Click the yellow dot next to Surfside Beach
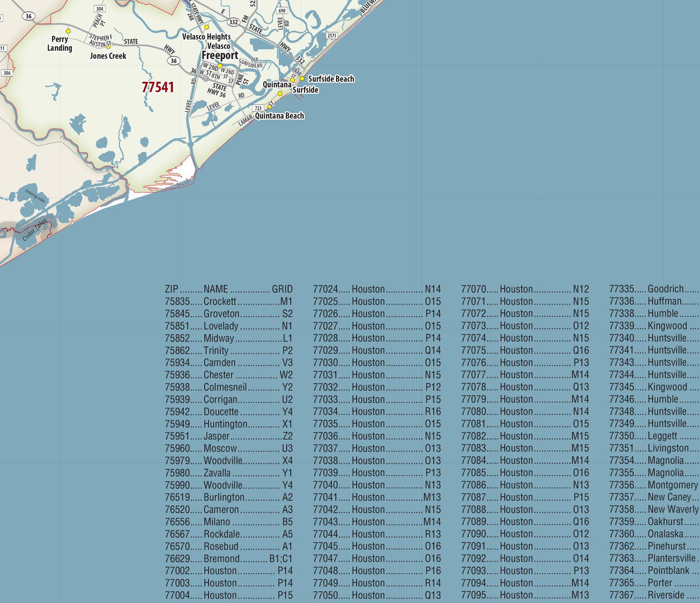This screenshot has width=700, height=603. pos(302,78)
